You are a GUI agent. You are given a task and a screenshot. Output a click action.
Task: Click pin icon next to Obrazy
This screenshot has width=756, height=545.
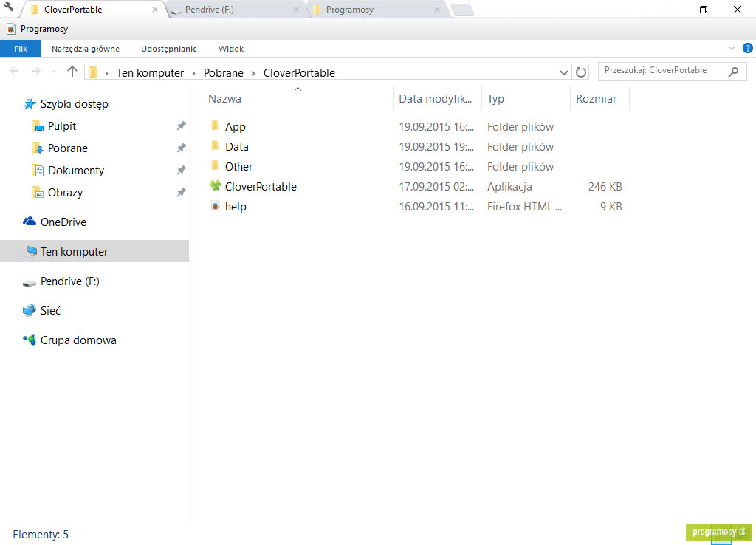point(182,193)
